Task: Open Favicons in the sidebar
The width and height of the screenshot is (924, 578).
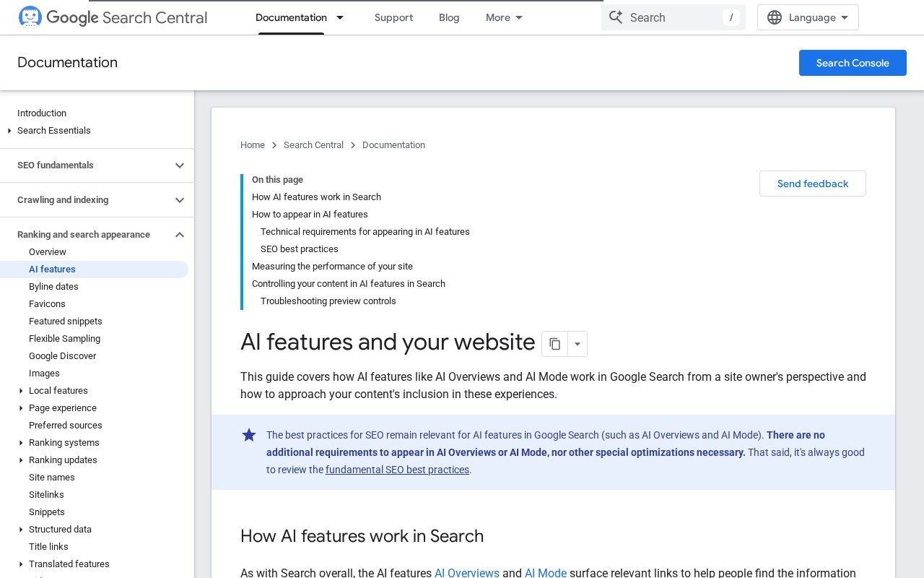Action: tap(47, 304)
